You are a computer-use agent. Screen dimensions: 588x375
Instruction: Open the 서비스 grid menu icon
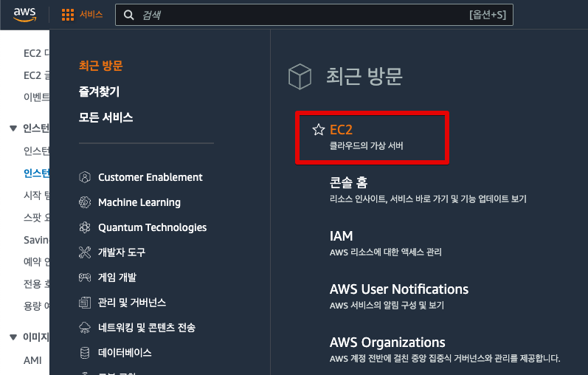pyautogui.click(x=68, y=15)
